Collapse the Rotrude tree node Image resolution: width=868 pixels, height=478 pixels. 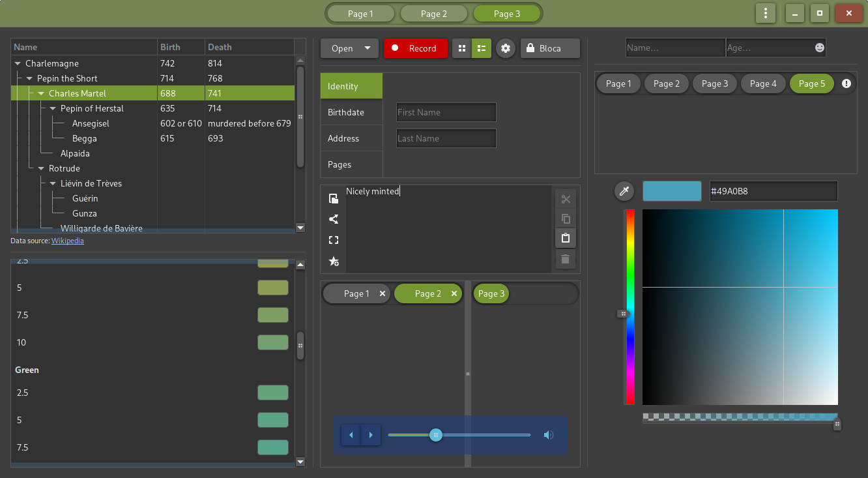coord(42,168)
